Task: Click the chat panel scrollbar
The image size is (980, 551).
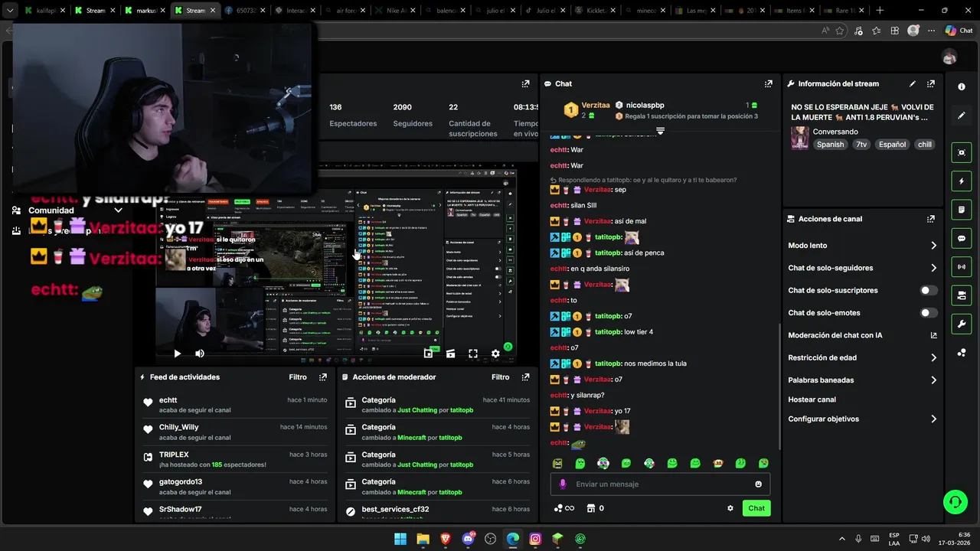Action: [x=779, y=386]
